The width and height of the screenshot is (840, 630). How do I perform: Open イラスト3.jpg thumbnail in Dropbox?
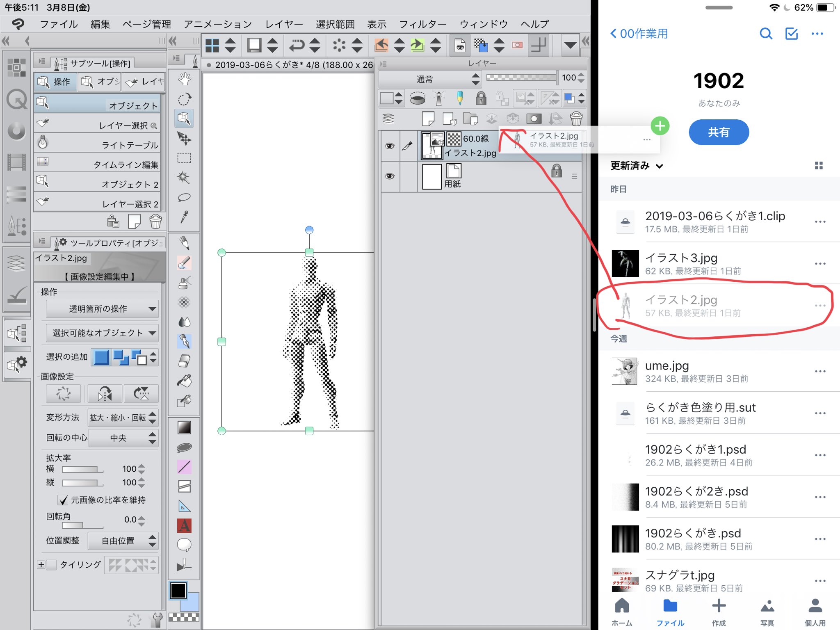[625, 263]
